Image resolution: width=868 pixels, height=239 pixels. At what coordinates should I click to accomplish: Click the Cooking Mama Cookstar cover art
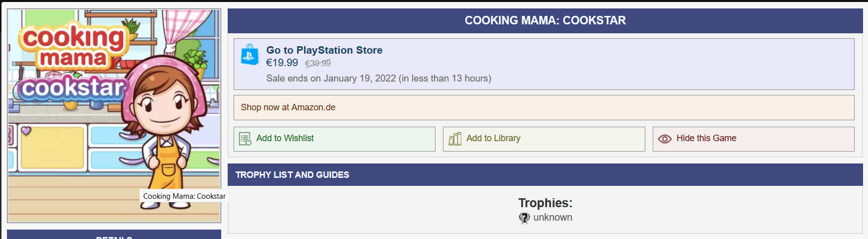[x=114, y=116]
